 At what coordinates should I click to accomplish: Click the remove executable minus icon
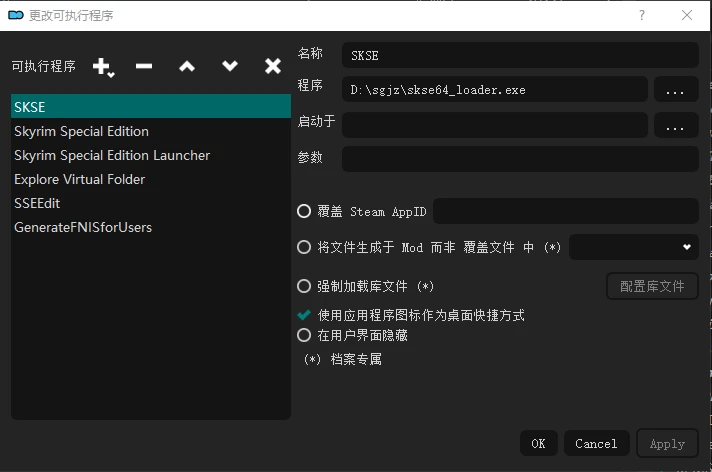(144, 66)
